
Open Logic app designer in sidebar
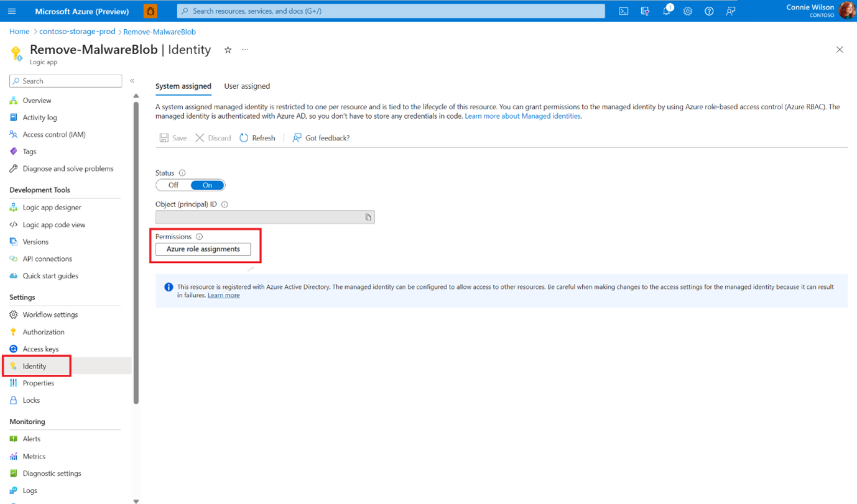(52, 208)
